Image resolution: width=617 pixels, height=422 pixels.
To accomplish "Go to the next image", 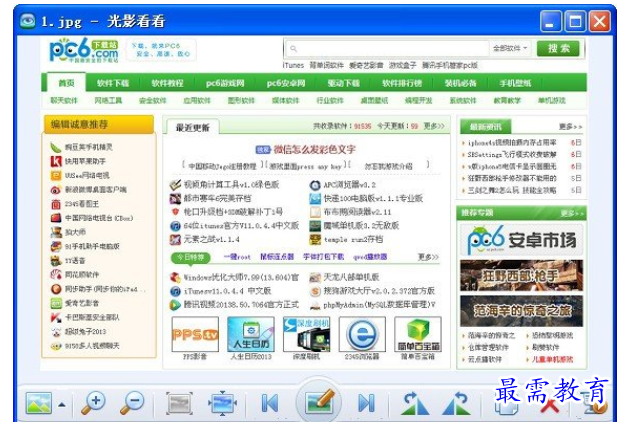I will tap(366, 403).
